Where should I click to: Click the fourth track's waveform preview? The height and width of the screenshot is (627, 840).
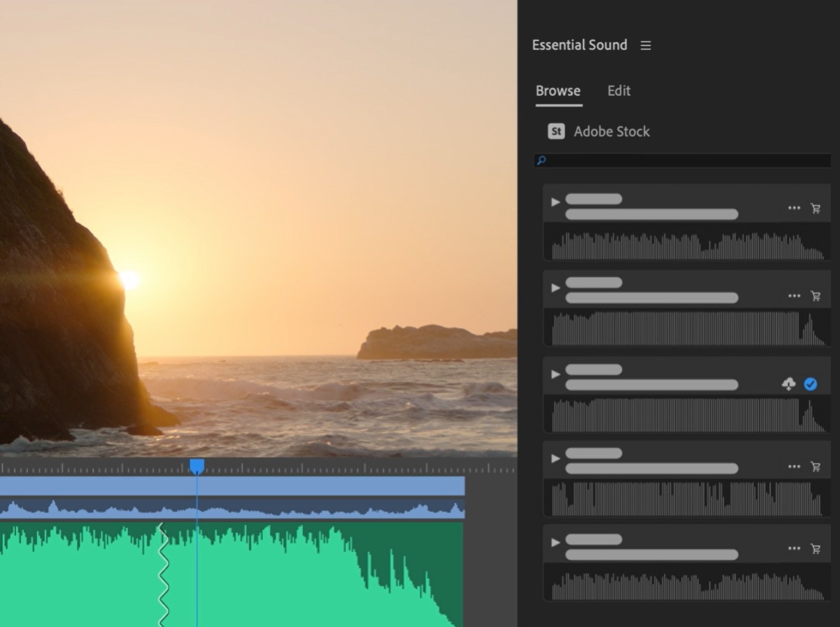point(687,498)
